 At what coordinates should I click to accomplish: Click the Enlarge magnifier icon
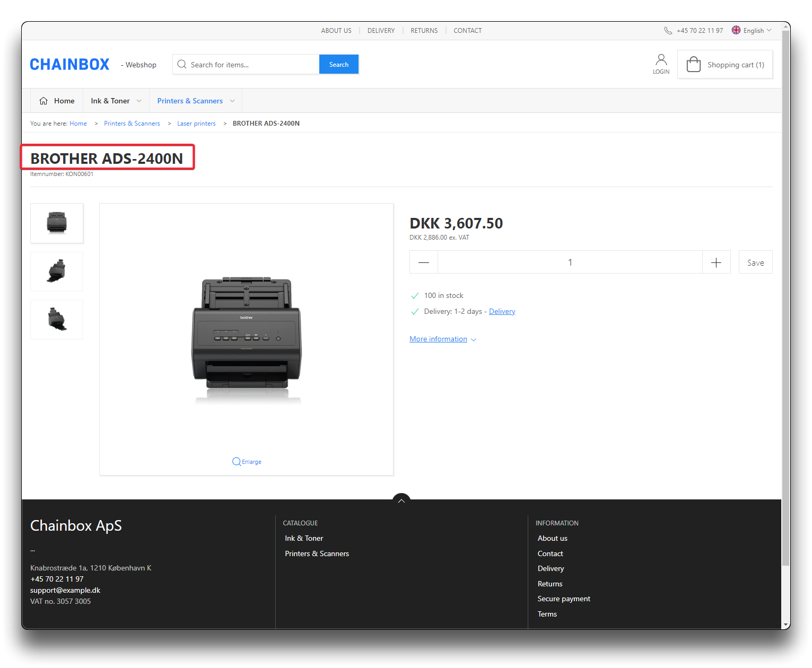237,462
